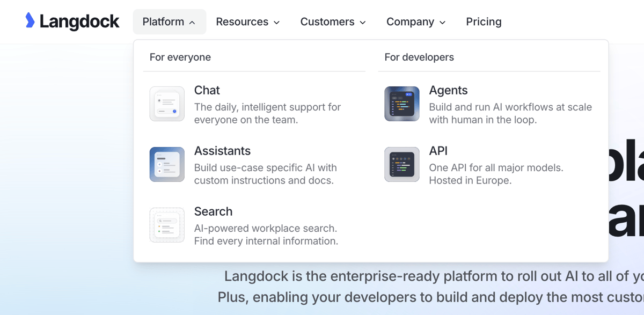Click the Agents product icon

(x=402, y=104)
